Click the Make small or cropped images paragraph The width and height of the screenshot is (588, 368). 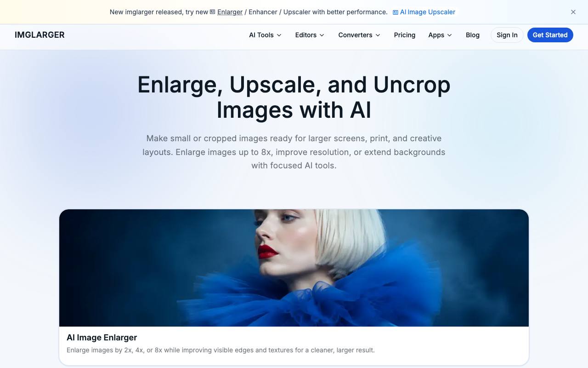294,152
